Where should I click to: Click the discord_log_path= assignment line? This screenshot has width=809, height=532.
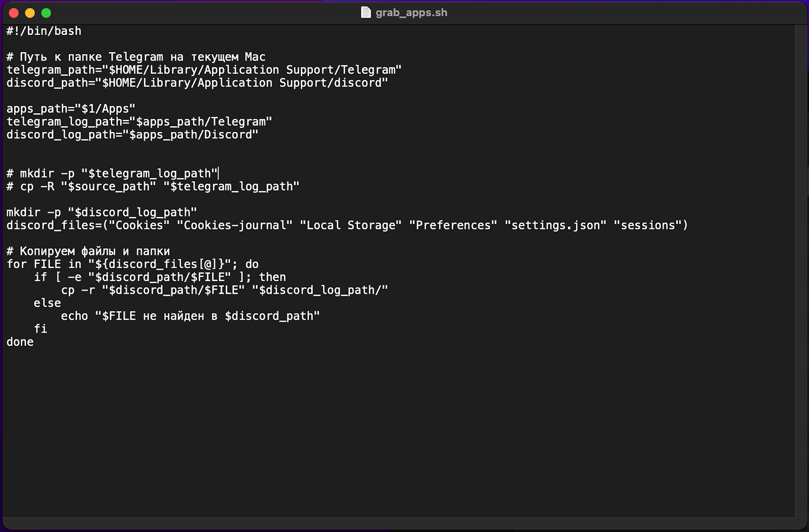pyautogui.click(x=132, y=135)
